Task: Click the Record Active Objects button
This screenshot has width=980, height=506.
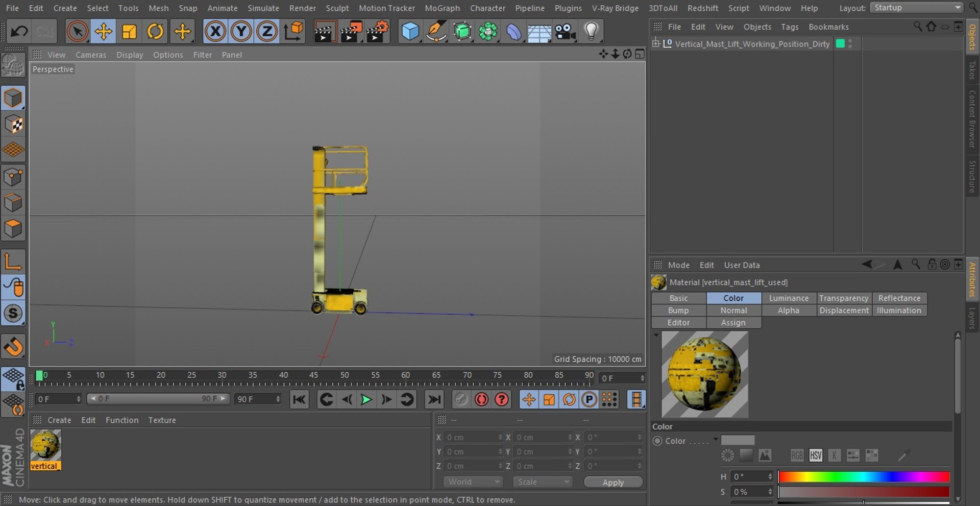Action: pyautogui.click(x=461, y=399)
